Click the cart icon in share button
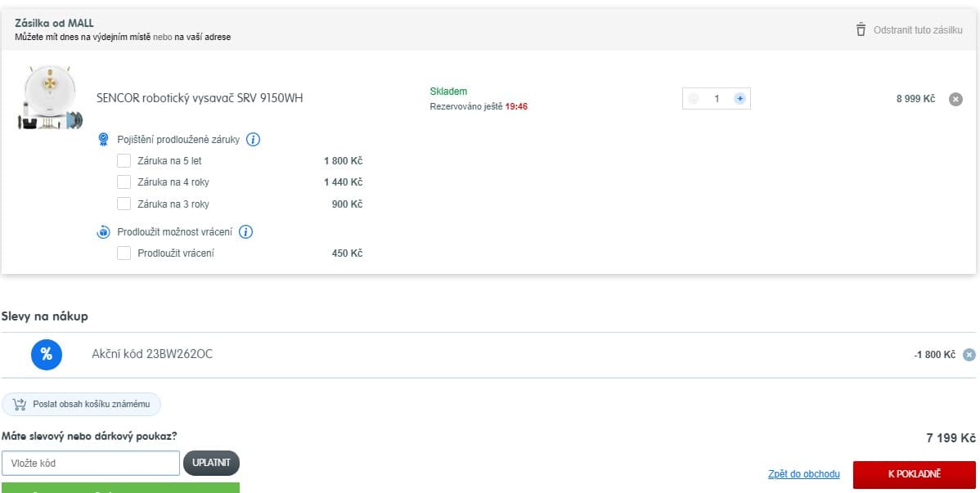Viewport: 980px width, 493px height. point(20,404)
